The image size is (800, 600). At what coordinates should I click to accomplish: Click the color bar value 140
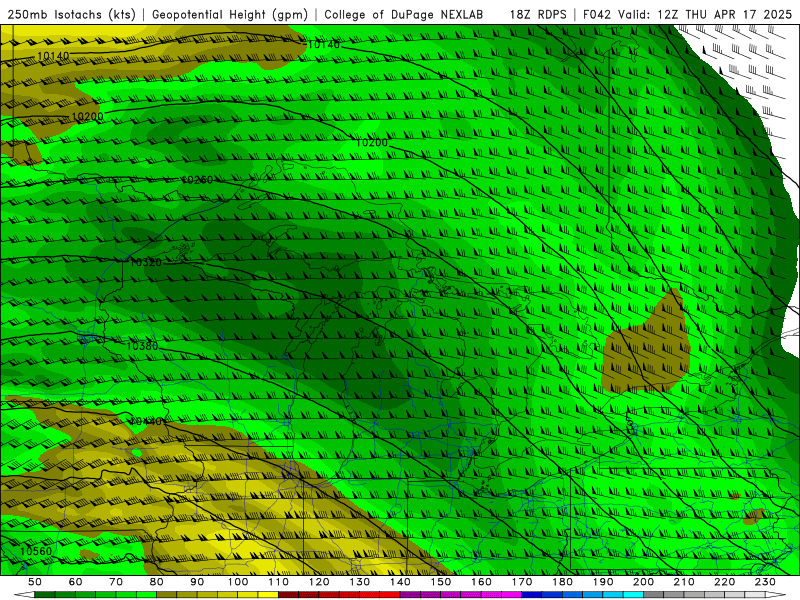pos(400,582)
